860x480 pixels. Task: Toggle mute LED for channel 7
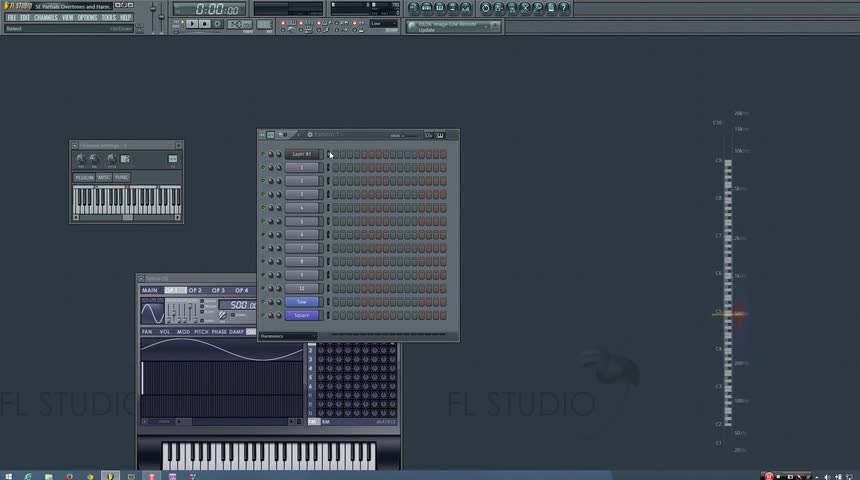coord(263,248)
